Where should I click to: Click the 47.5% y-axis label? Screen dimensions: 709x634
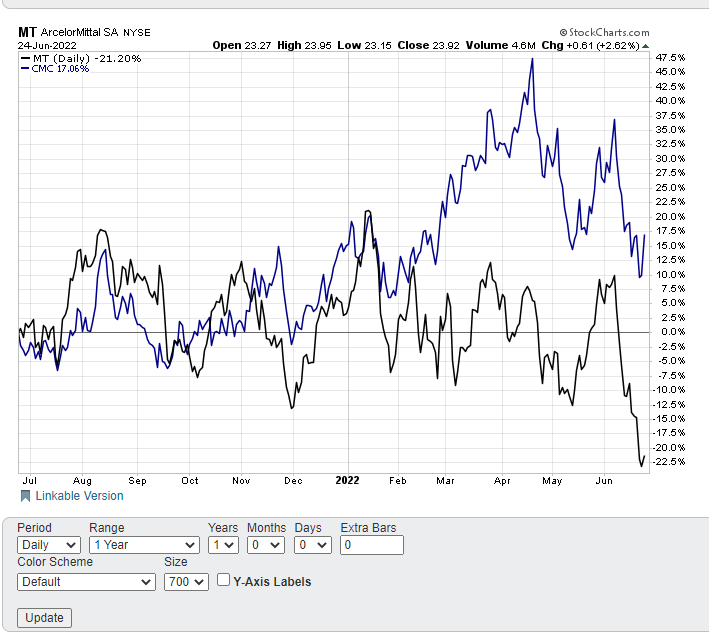[x=671, y=57]
